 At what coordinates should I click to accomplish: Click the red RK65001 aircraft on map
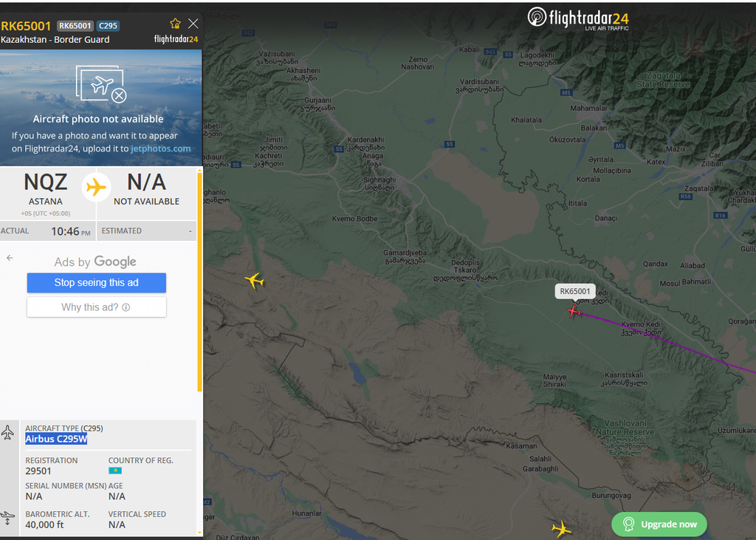(x=574, y=312)
